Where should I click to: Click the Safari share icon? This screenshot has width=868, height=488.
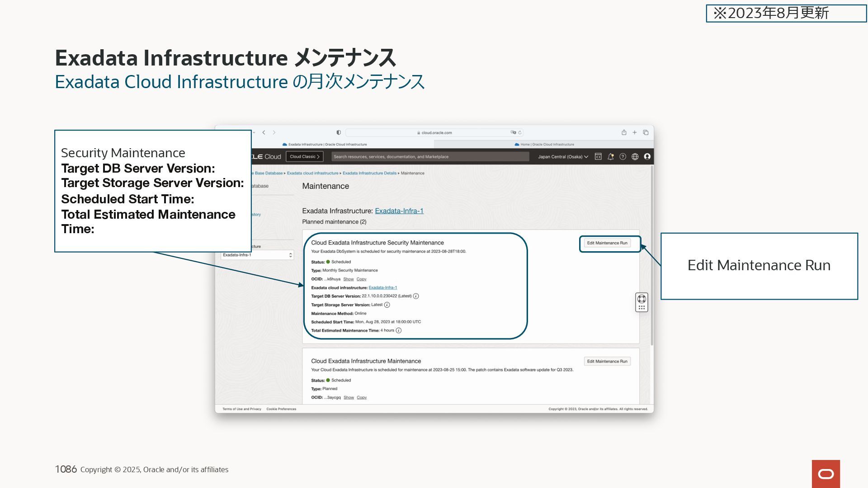(x=624, y=132)
